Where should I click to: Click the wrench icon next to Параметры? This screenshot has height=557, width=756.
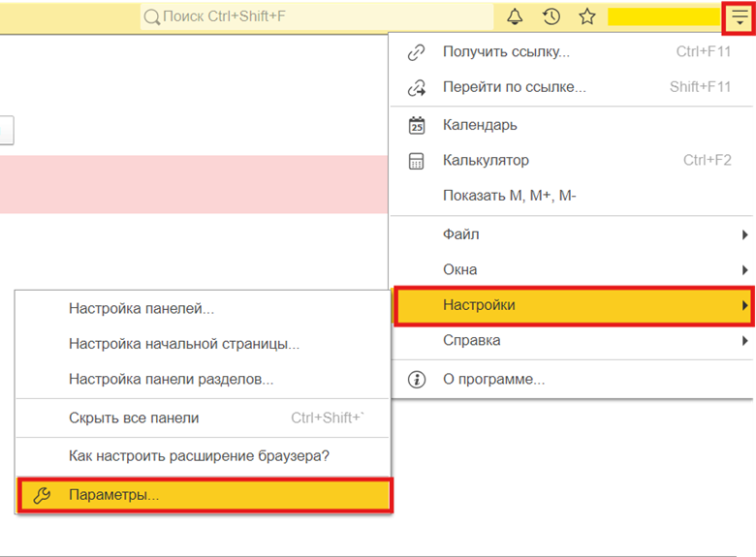42,495
